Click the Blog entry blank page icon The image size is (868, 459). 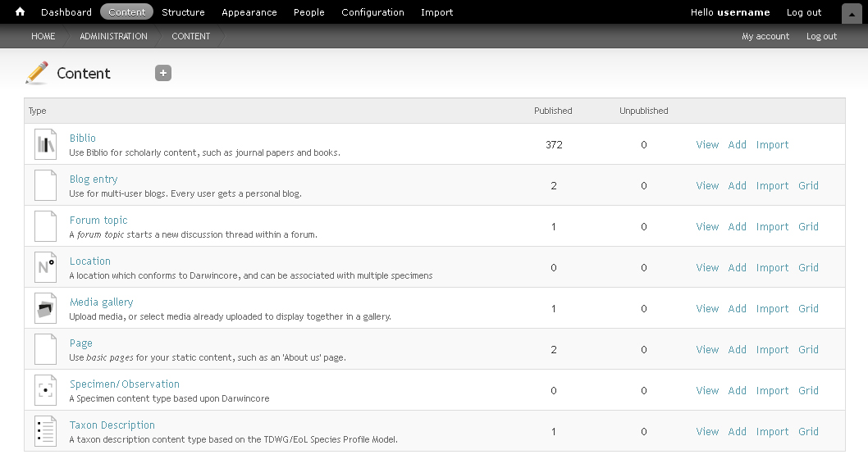point(45,185)
